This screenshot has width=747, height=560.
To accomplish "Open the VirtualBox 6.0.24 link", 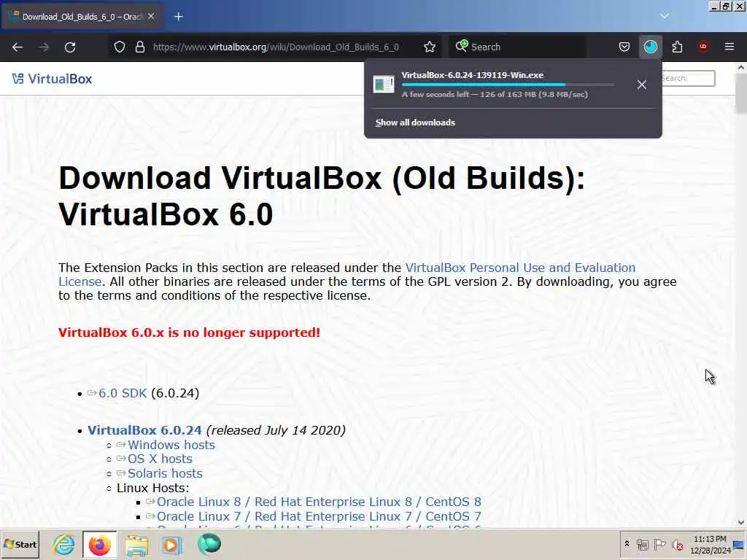I will pos(144,430).
